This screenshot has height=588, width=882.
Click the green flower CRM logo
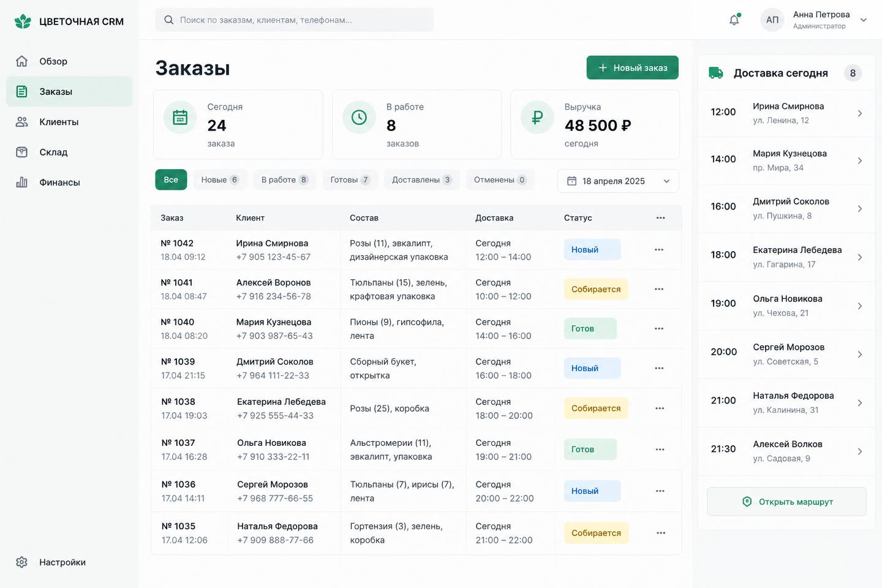[23, 21]
